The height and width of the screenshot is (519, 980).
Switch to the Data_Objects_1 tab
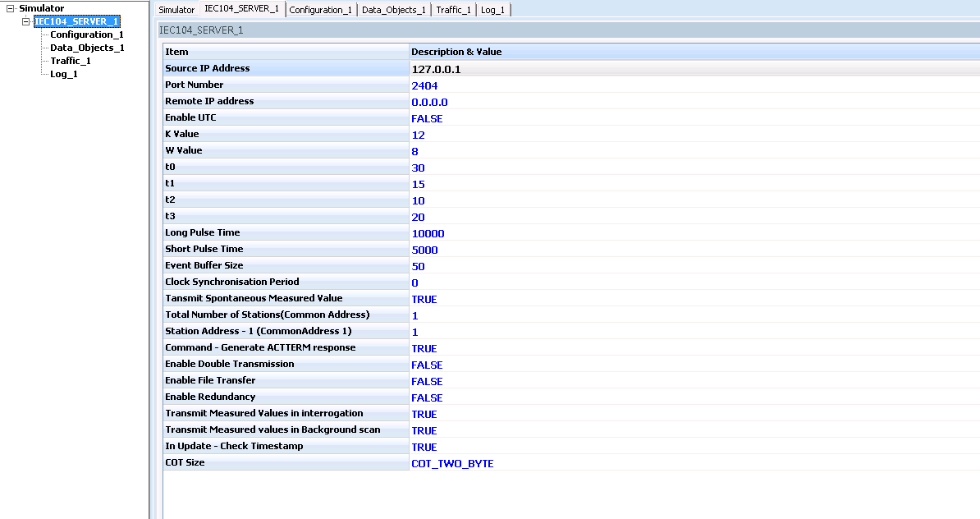tap(394, 10)
